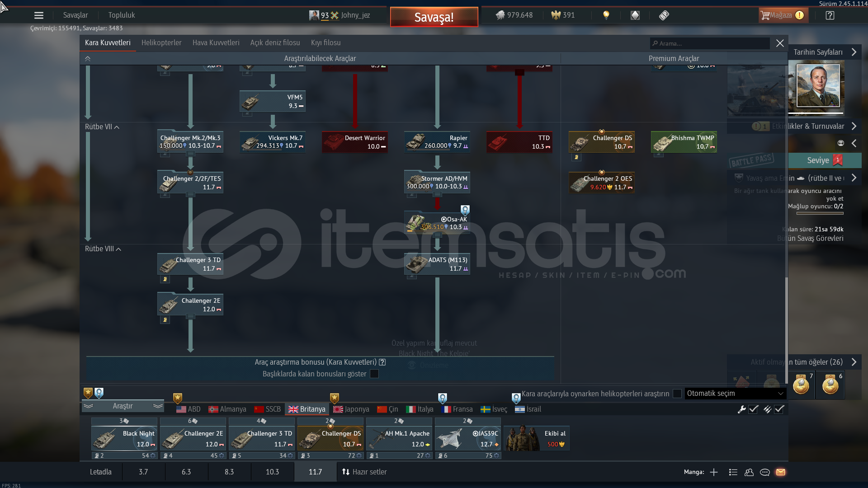The image size is (868, 488).
Task: Open Johny_jez player profile
Action: 340,15
